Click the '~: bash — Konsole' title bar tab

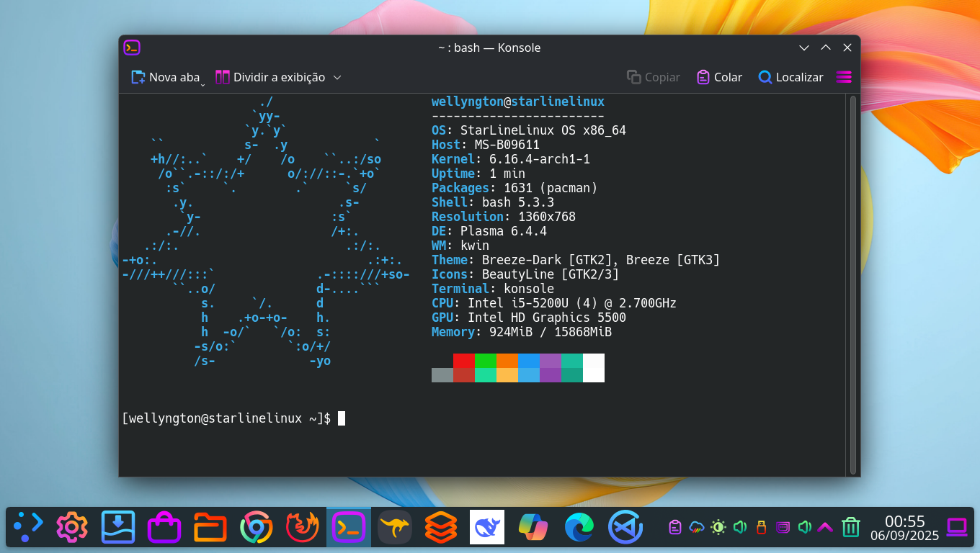[489, 48]
